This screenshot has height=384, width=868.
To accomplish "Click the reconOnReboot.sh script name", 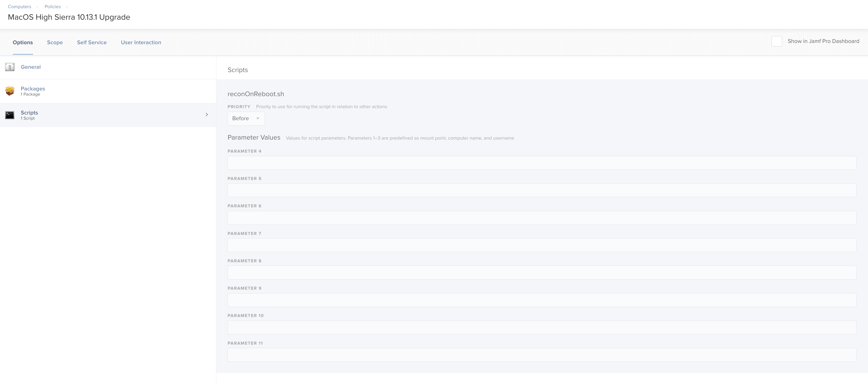I will point(256,94).
